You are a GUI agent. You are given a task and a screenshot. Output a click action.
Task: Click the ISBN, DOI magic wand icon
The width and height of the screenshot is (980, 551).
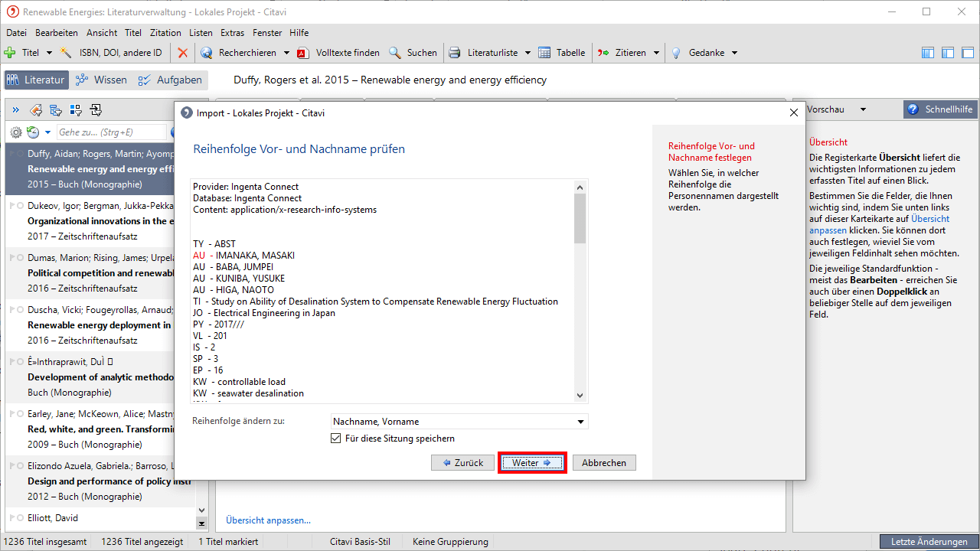click(x=67, y=53)
